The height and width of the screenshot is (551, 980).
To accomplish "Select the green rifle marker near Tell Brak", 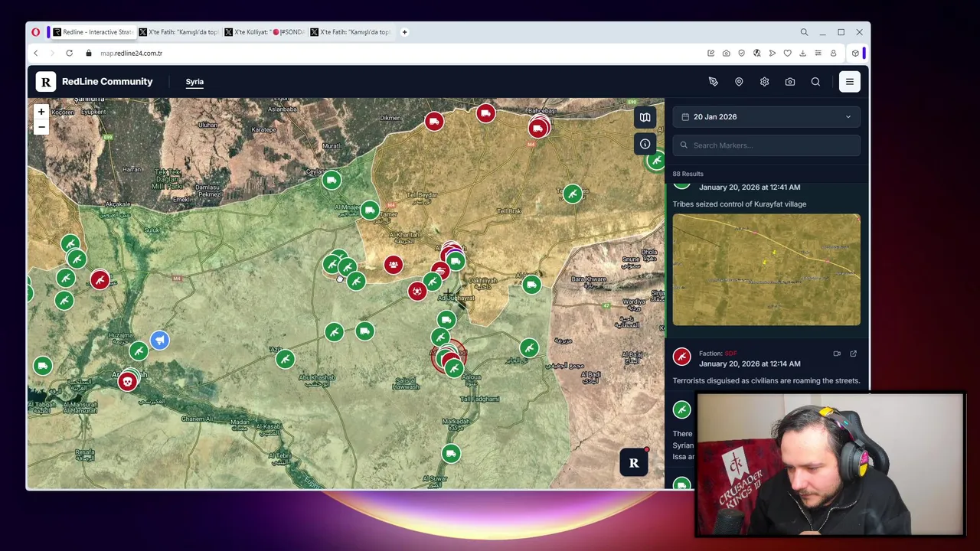I will pos(573,194).
